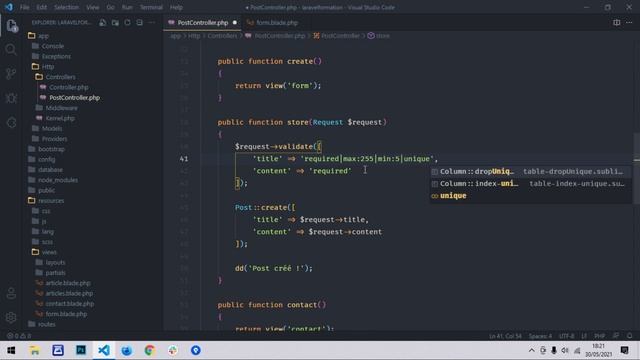Image resolution: width=640 pixels, height=360 pixels.
Task: Select Column::index-unique autocomplete suggestion
Action: [x=531, y=184]
